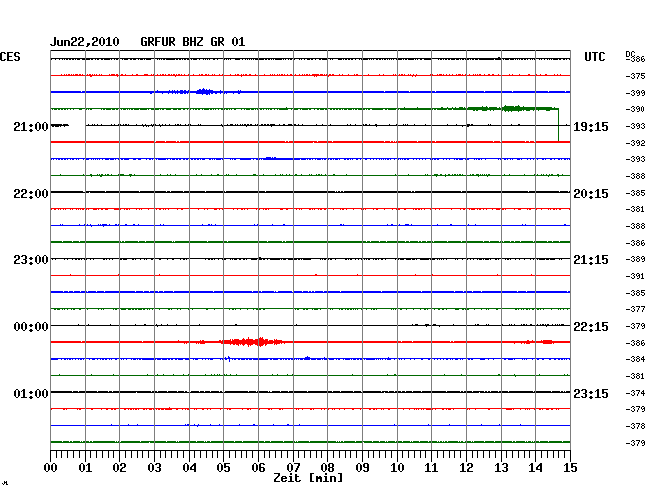
Task: Select local time label 23:00
Action: click(31, 260)
